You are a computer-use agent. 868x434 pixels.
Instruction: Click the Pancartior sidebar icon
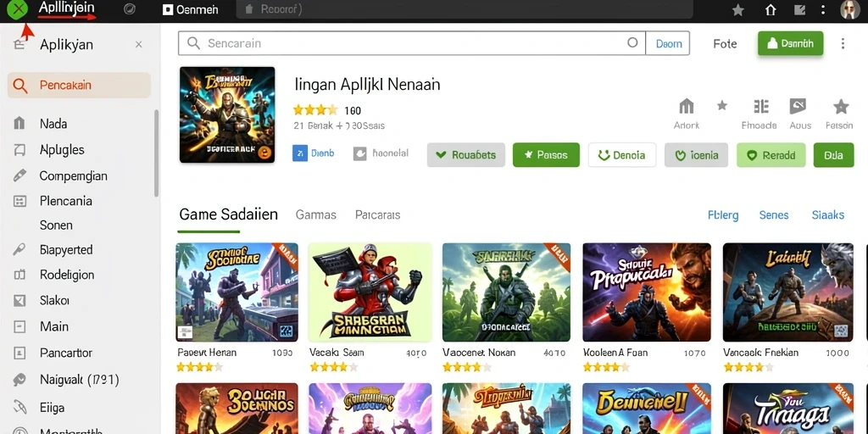19,353
